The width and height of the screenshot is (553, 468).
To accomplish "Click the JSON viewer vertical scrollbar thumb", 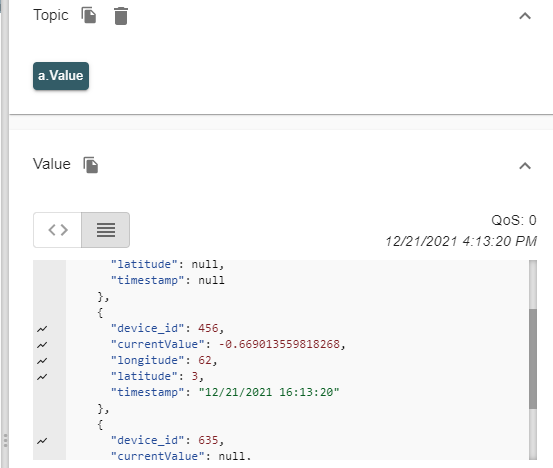I will 533,359.
